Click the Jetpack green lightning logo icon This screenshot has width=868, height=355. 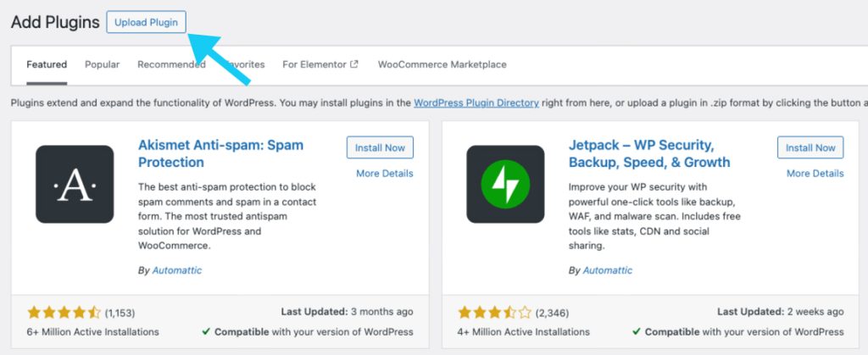pyautogui.click(x=505, y=184)
